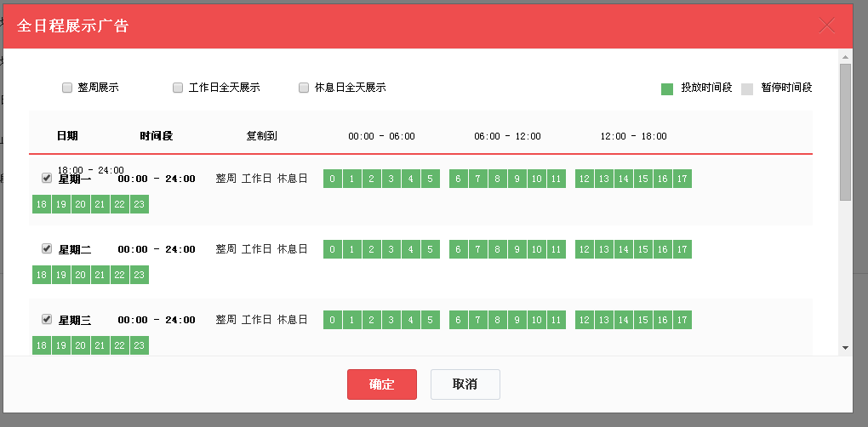Click hour 17 slot in 星期二 row

click(682, 249)
